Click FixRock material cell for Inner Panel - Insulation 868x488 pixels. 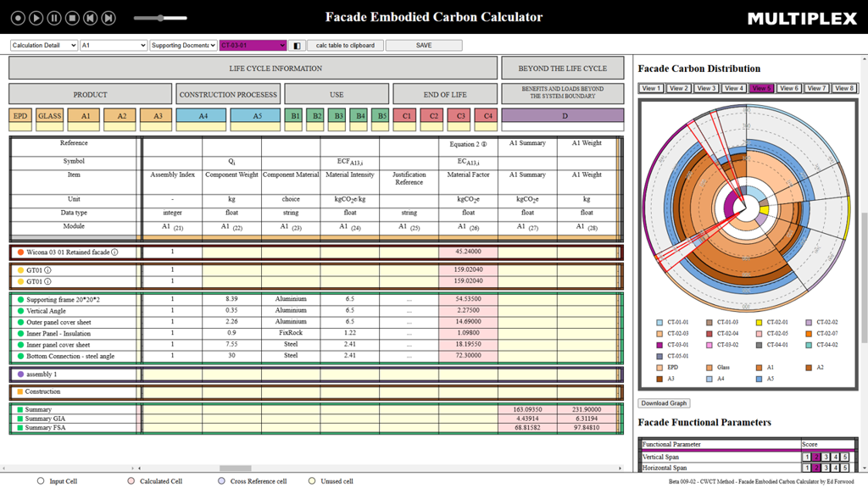point(291,333)
